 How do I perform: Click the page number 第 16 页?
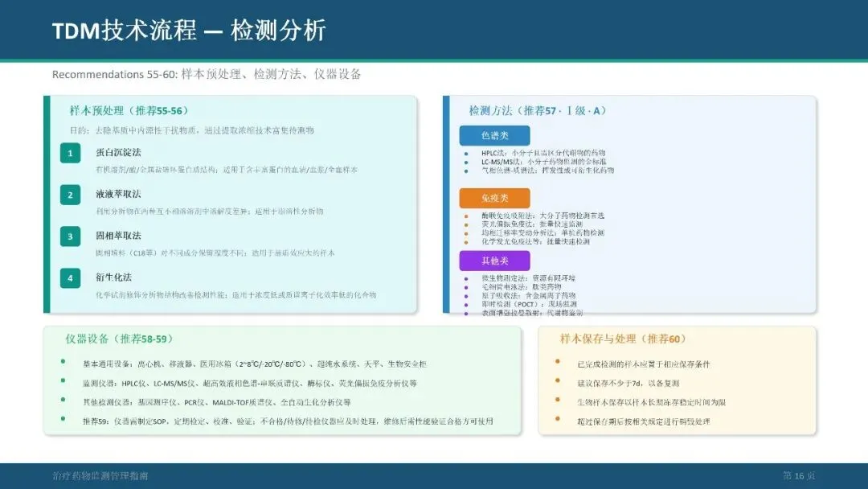(799, 475)
